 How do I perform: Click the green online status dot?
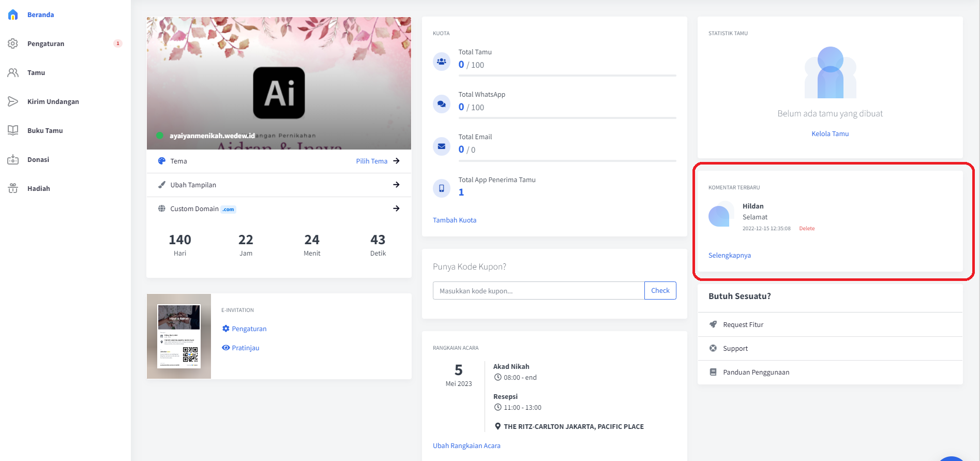(160, 136)
